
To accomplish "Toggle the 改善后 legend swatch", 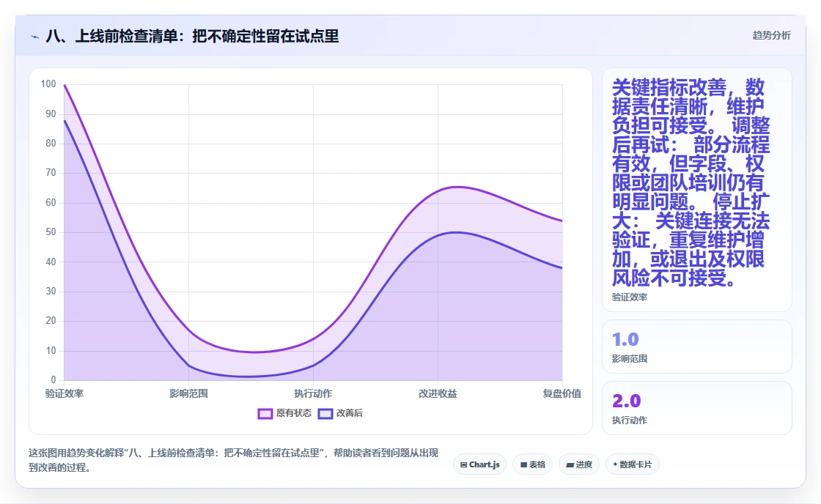I will pos(325,413).
